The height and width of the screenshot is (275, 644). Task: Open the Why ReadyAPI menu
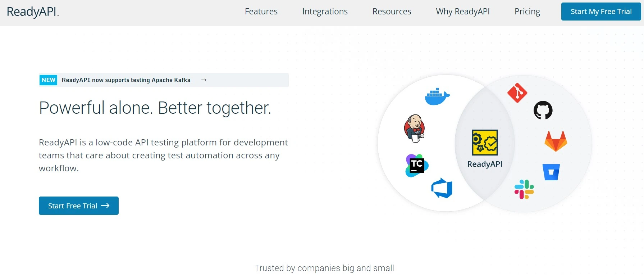point(462,12)
